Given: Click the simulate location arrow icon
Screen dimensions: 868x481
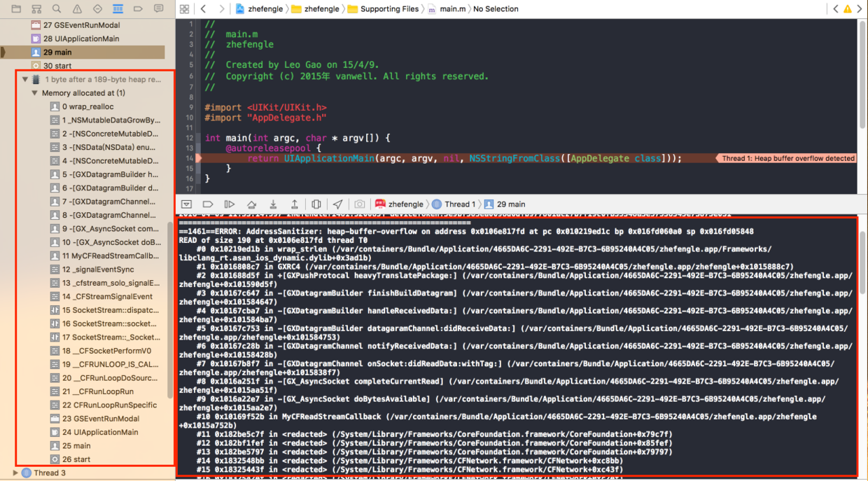Looking at the screenshot, I should pos(337,204).
